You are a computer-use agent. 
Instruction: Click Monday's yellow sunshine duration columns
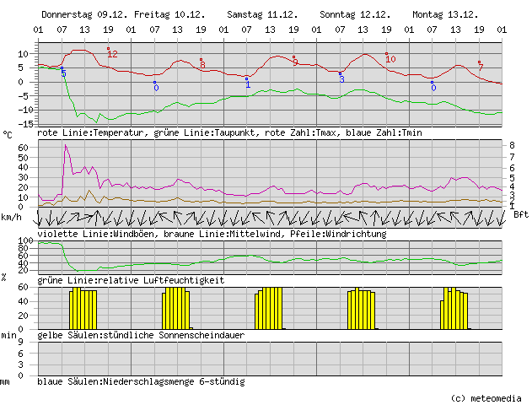454,309
